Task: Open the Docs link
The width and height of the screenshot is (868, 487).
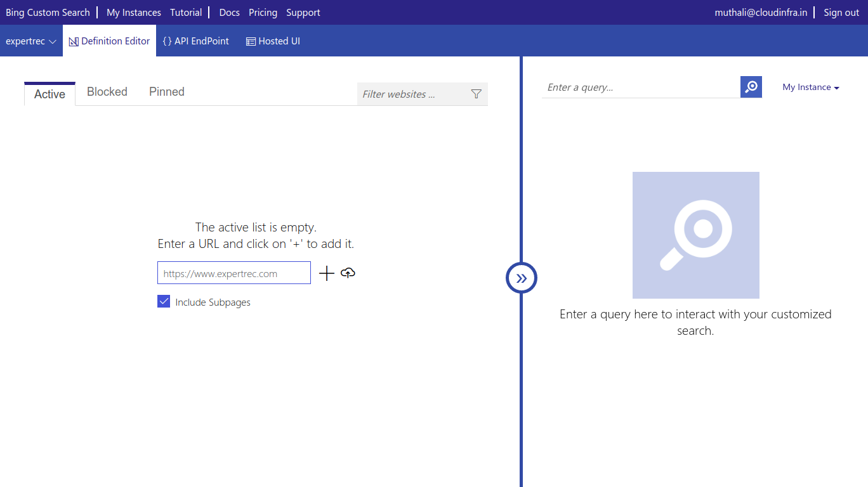Action: pos(229,12)
